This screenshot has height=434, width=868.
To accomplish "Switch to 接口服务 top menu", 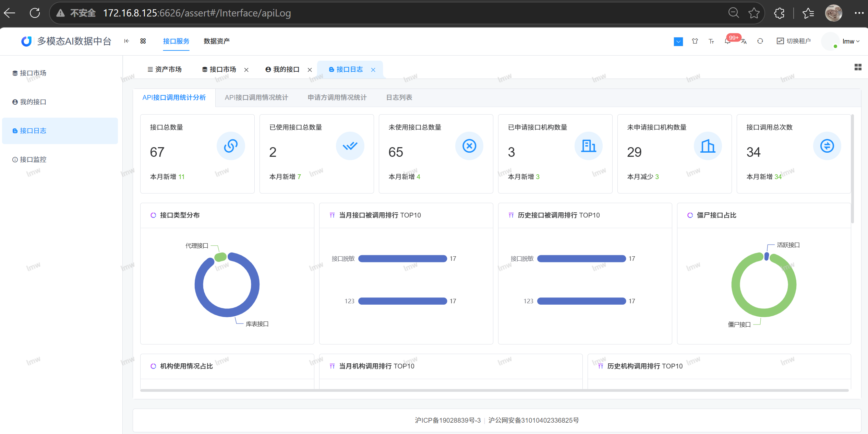I will click(176, 41).
